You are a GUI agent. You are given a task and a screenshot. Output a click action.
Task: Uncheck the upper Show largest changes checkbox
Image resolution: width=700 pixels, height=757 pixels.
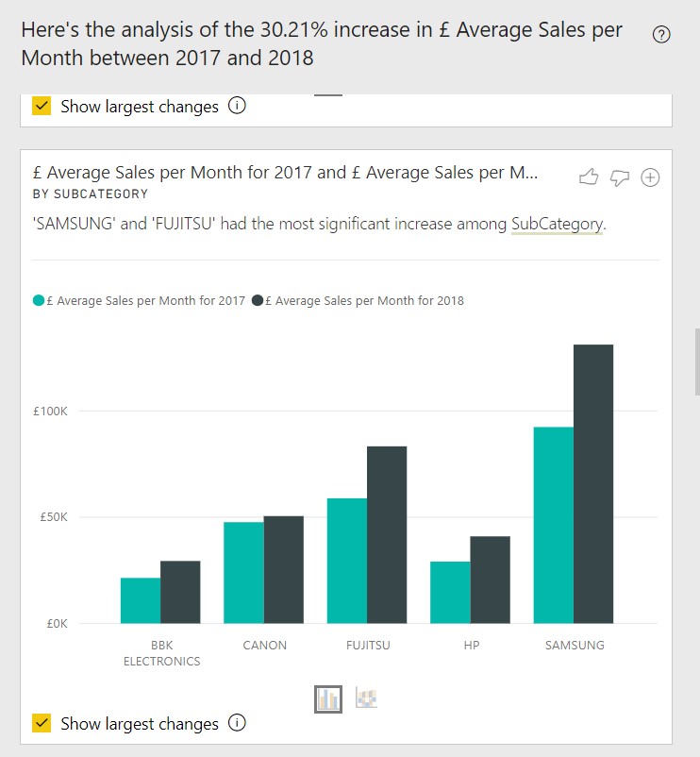click(x=42, y=106)
